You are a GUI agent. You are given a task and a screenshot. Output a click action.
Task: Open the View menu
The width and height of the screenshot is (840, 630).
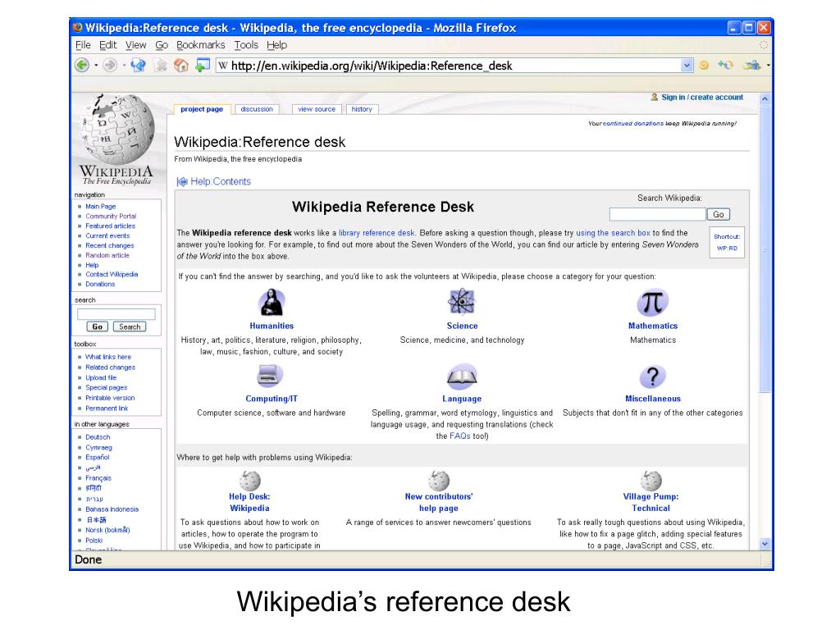pyautogui.click(x=135, y=45)
